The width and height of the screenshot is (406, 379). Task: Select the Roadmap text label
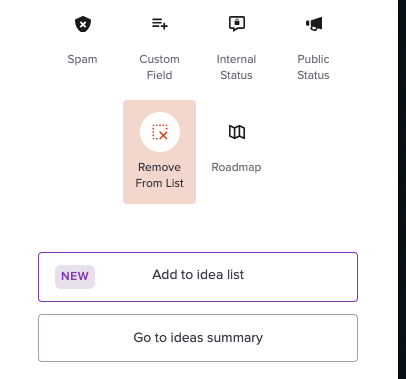click(x=236, y=167)
